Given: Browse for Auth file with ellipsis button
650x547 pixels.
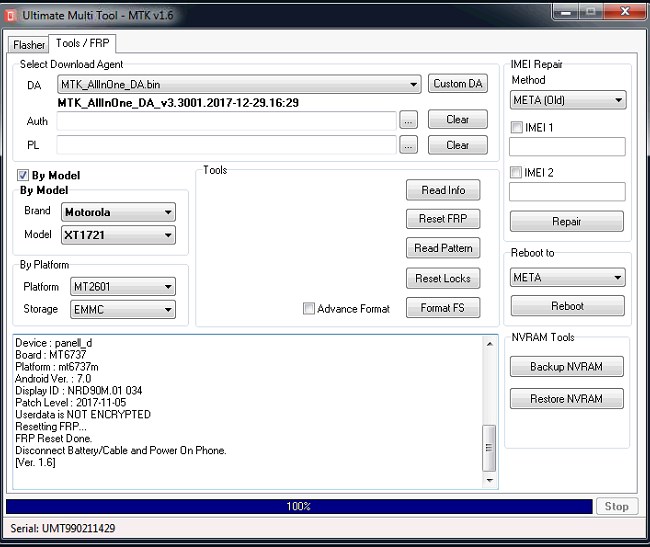Looking at the screenshot, I should point(408,121).
